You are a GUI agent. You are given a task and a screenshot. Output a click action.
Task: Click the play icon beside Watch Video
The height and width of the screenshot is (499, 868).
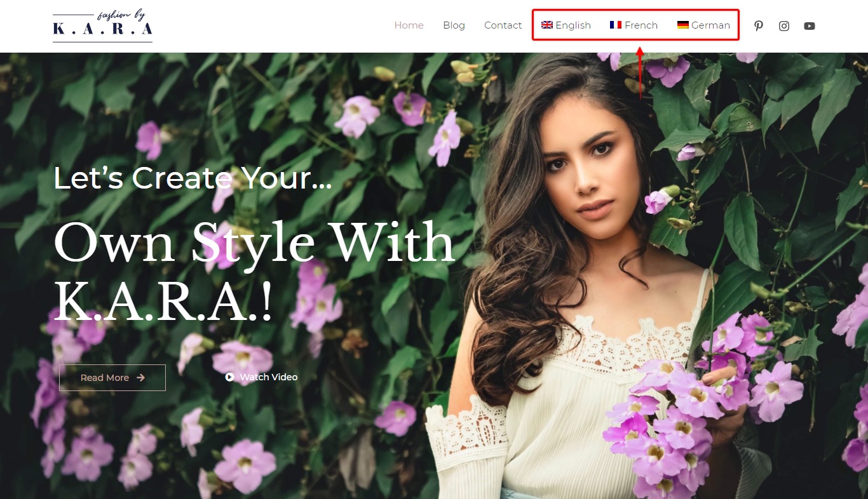(229, 377)
